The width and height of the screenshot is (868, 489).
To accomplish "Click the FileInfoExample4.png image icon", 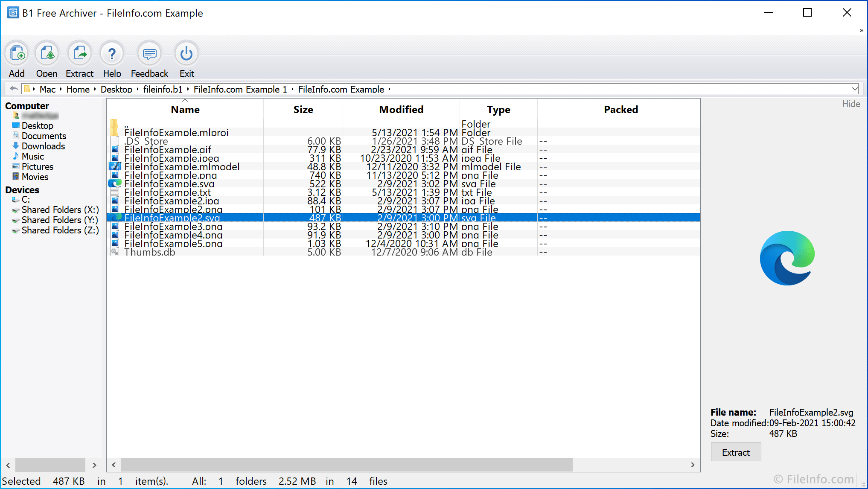I will pos(114,235).
